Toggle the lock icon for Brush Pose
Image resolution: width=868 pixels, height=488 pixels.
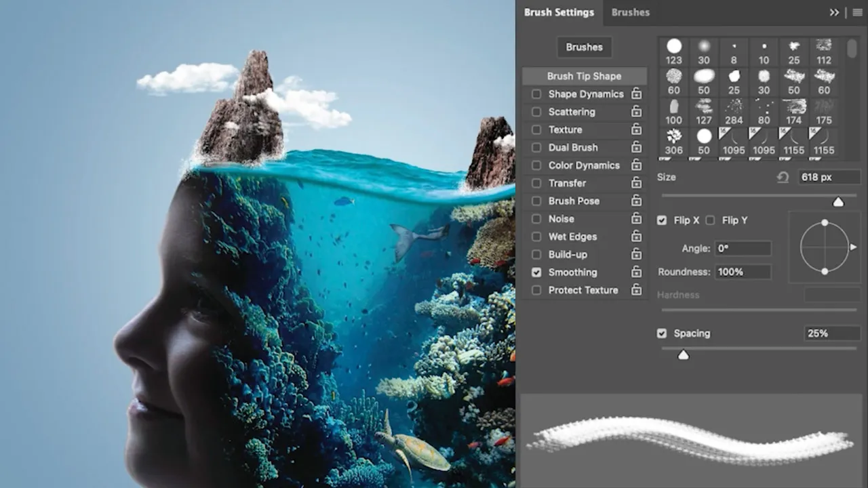[x=636, y=201]
